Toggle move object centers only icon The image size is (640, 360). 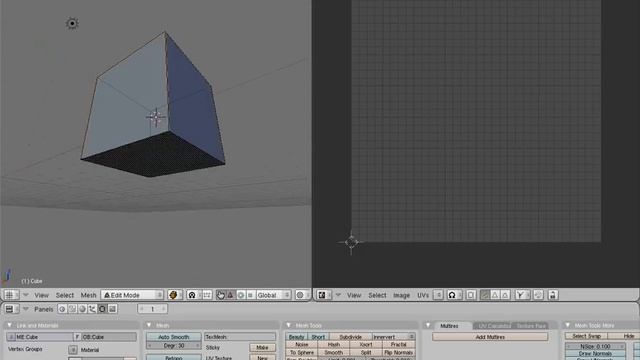(206, 295)
